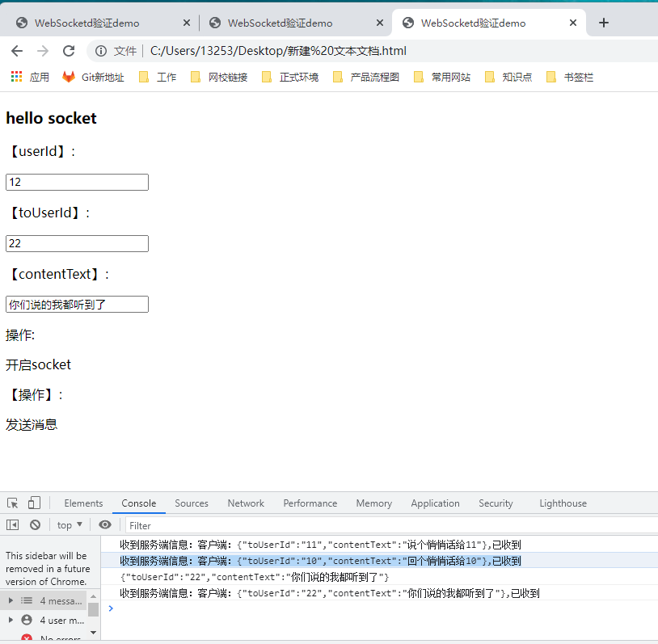This screenshot has height=644, width=658.
Task: Open the 知识点 bookmark folder
Action: pyautogui.click(x=508, y=78)
